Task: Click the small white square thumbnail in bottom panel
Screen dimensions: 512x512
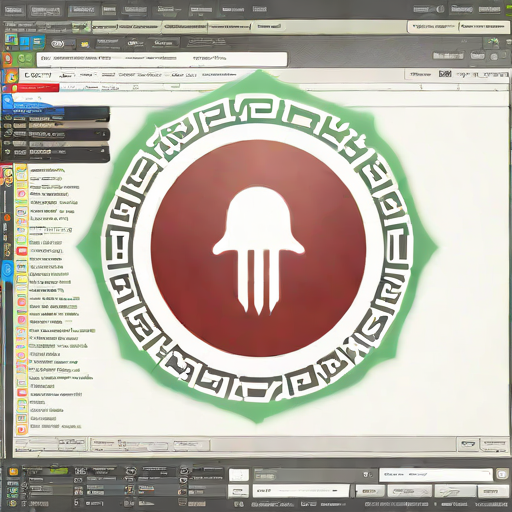Action: (239, 475)
